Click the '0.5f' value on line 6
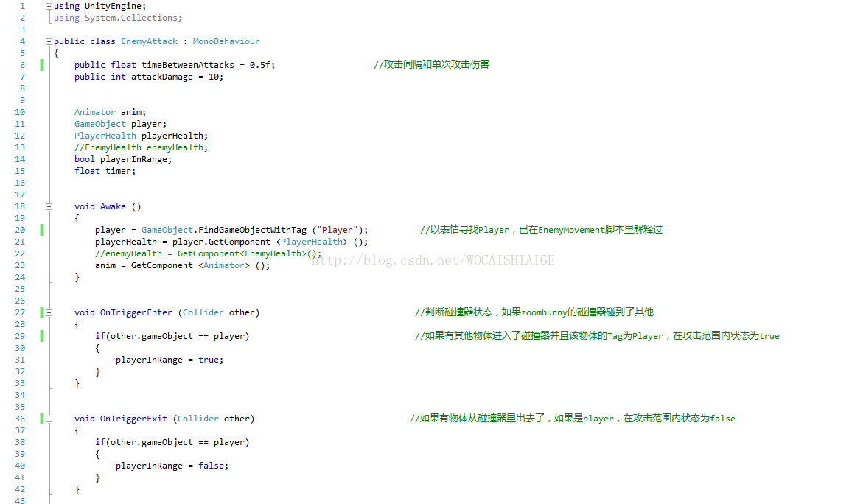Image resolution: width=852 pixels, height=504 pixels. pyautogui.click(x=259, y=65)
